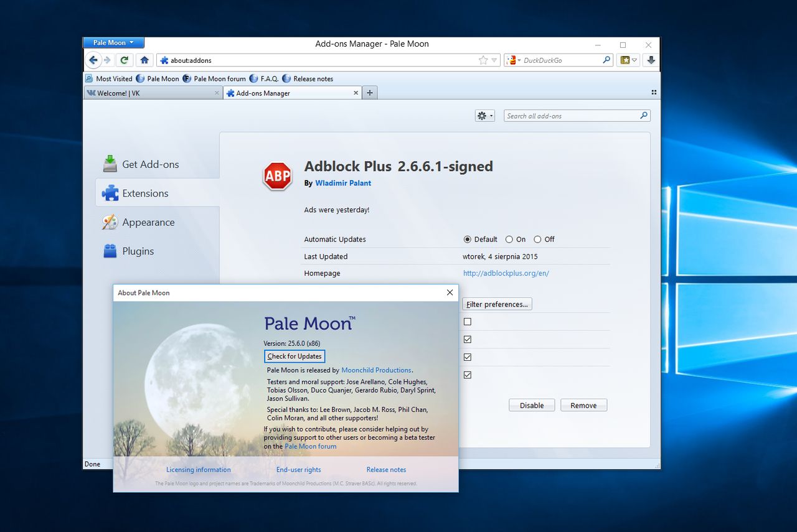The width and height of the screenshot is (797, 532).
Task: Go back with the back arrow button
Action: 93,60
